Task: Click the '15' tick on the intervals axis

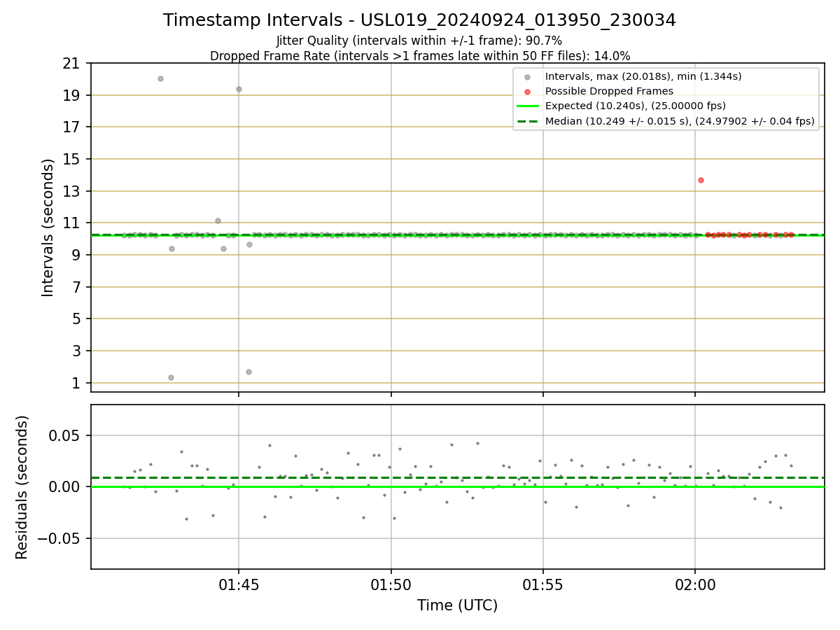Action: point(71,160)
